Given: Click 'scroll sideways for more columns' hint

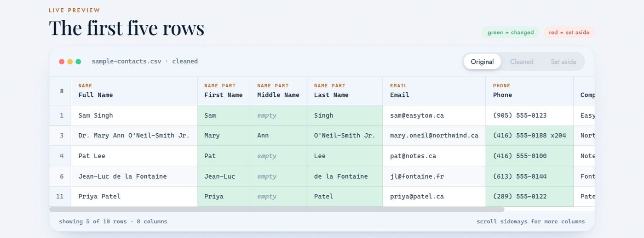Looking at the screenshot, I should (x=531, y=221).
